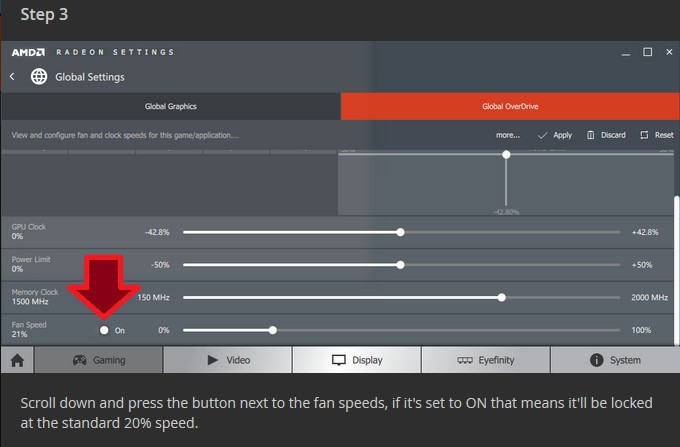Click the vertical scrollbar of the settings list

(677, 270)
